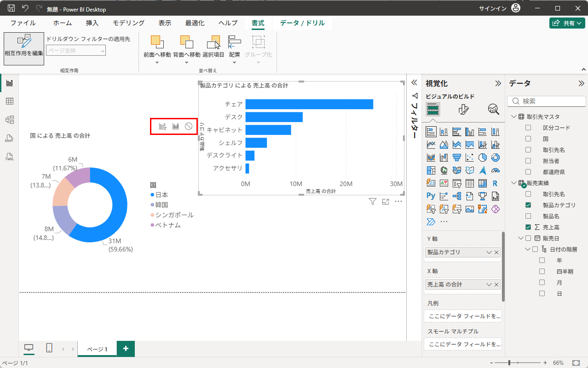This screenshot has height=368, width=588.
Task: Open the ファイル menu
Action: (23, 23)
